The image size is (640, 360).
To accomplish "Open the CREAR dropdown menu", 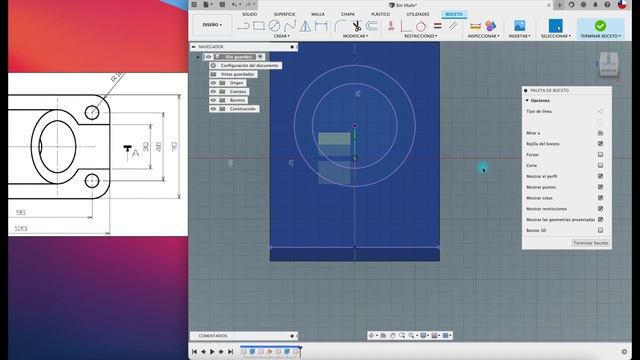I will (x=282, y=36).
